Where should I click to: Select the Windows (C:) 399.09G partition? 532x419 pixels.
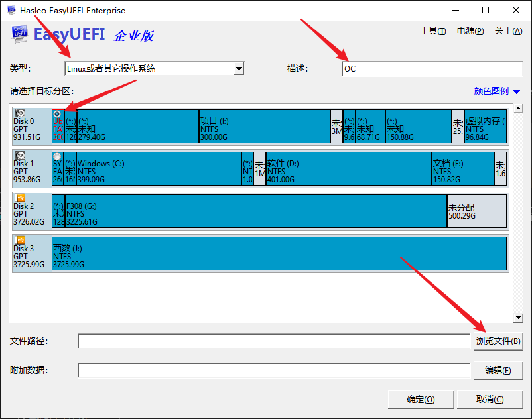159,168
